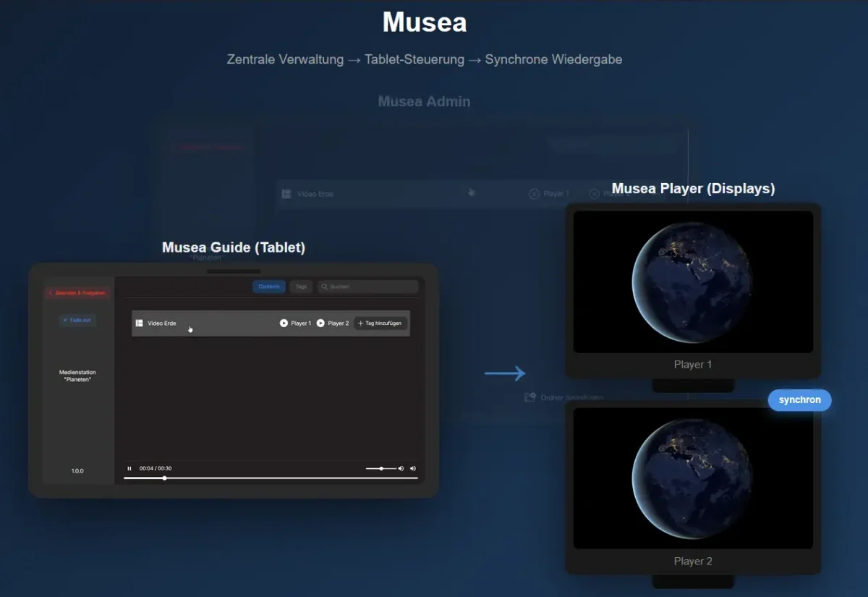
Task: Click the 1.0.0 version number
Action: point(77,471)
